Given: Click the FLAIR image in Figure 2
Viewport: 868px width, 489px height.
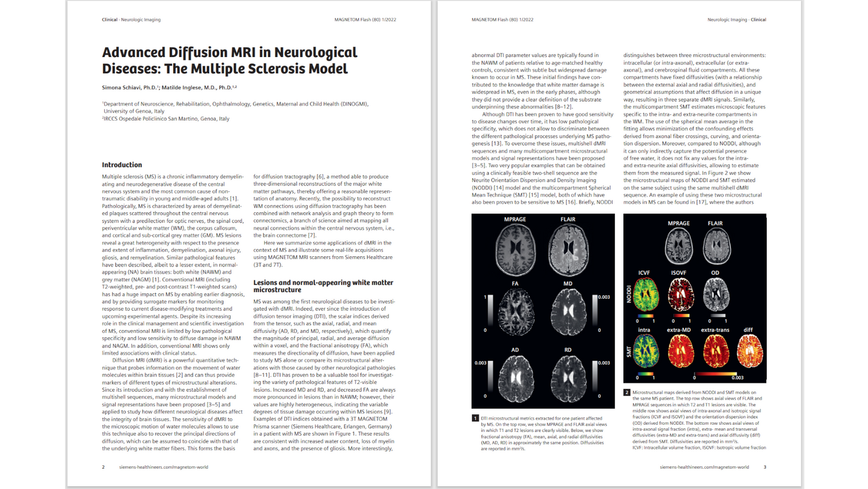Looking at the screenshot, I should click(x=717, y=246).
